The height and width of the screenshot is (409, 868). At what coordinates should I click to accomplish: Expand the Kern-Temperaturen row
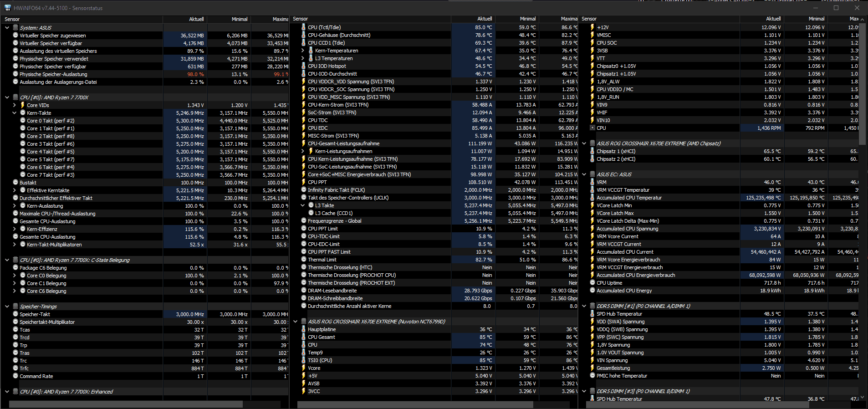(x=303, y=51)
